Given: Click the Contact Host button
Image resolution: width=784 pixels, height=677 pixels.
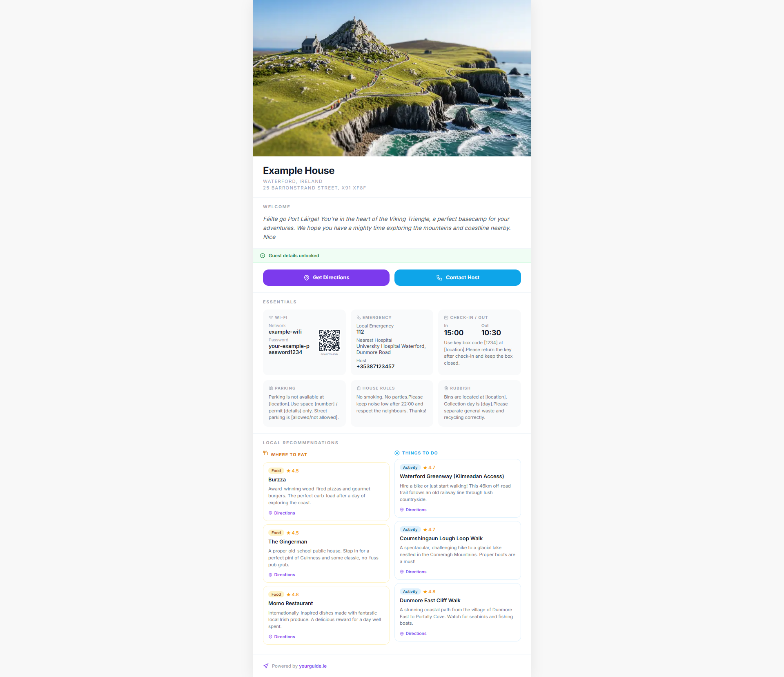Looking at the screenshot, I should click(x=457, y=278).
